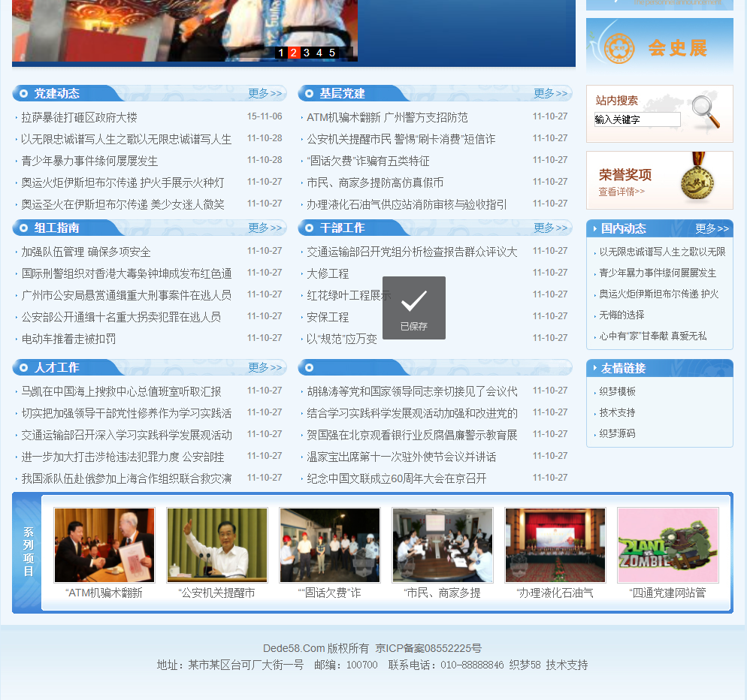Open the 组工指南 section header

(x=56, y=228)
